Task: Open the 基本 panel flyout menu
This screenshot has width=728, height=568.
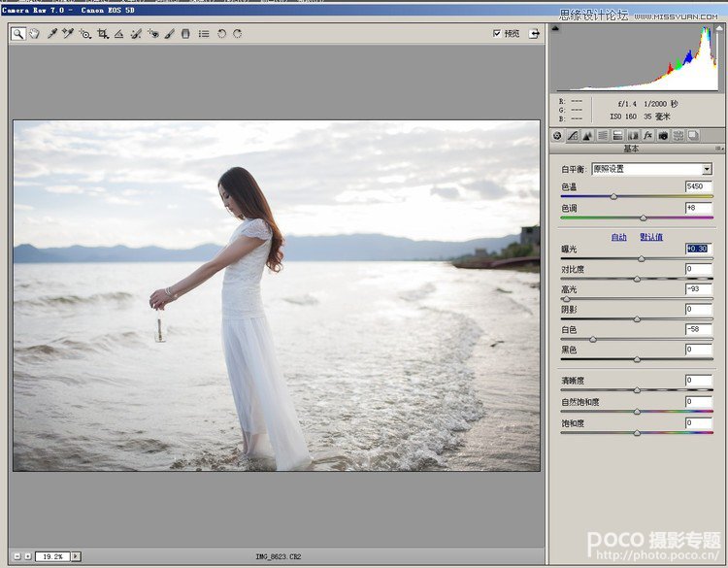Action: [x=717, y=150]
